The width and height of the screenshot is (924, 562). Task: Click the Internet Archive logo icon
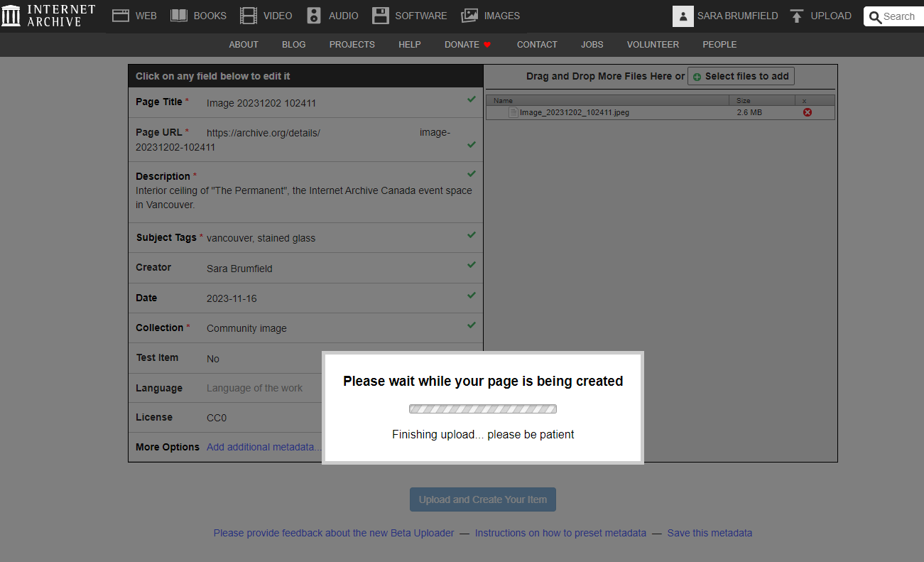(x=11, y=16)
